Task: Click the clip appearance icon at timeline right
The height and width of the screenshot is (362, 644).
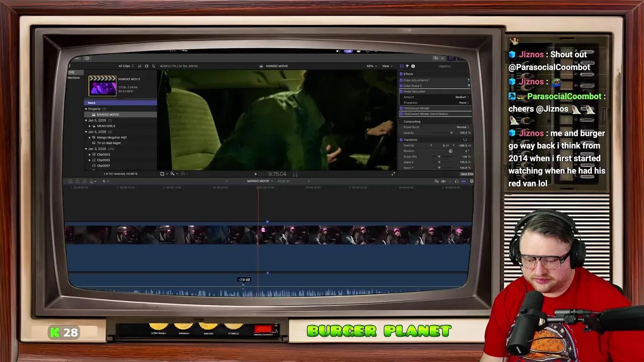Action: [471, 181]
